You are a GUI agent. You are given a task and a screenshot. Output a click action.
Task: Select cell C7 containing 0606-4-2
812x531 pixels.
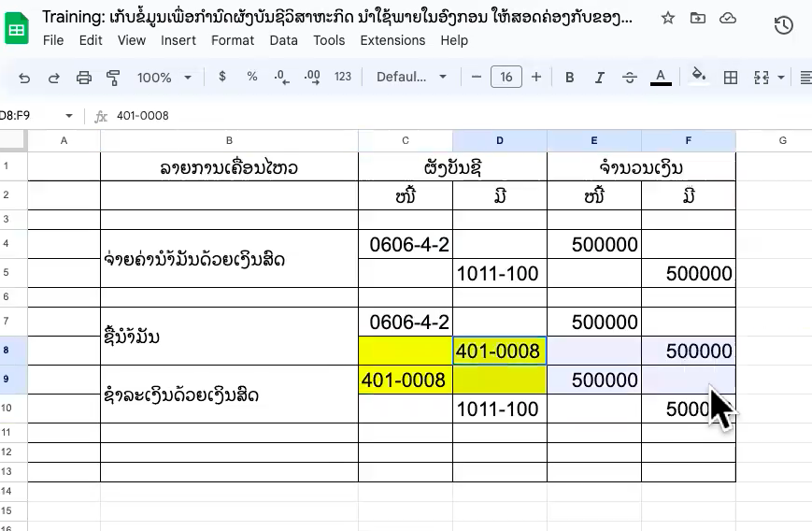pyautogui.click(x=405, y=322)
